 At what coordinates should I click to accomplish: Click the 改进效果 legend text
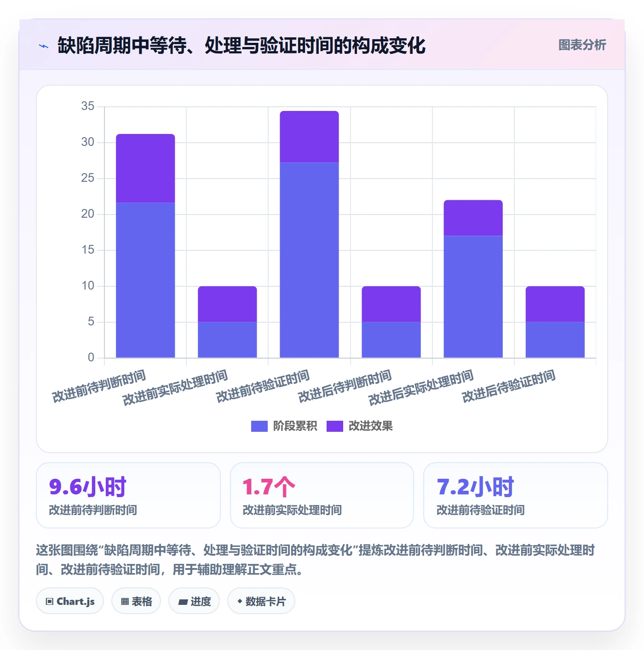coord(370,426)
